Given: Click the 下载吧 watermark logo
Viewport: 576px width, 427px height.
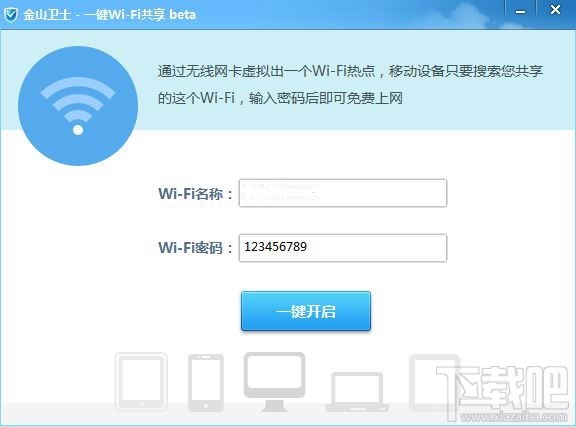Looking at the screenshot, I should pos(503,390).
